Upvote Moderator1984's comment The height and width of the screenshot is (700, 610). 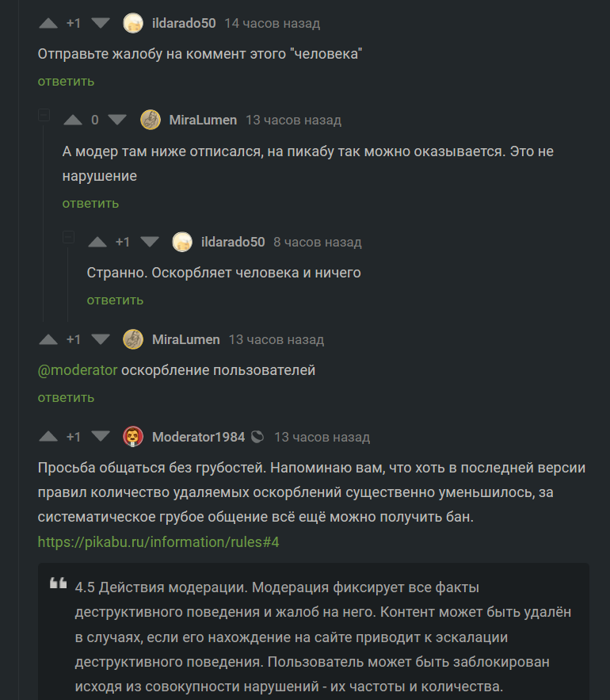click(x=48, y=437)
